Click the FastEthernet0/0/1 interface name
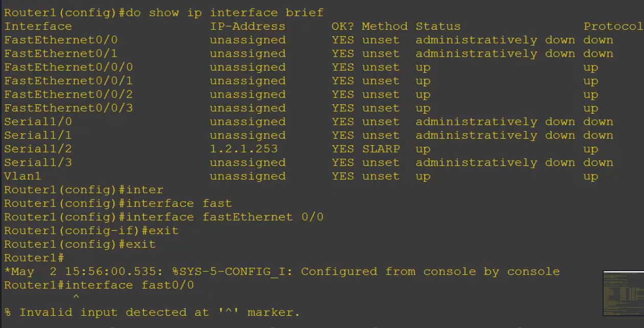Screen dimensions: 644x328 pyautogui.click(x=68, y=81)
